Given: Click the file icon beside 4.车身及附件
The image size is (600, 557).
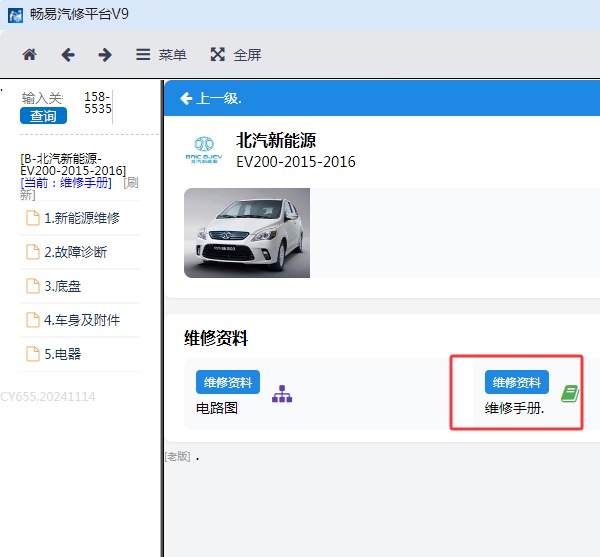Looking at the screenshot, I should (x=33, y=320).
